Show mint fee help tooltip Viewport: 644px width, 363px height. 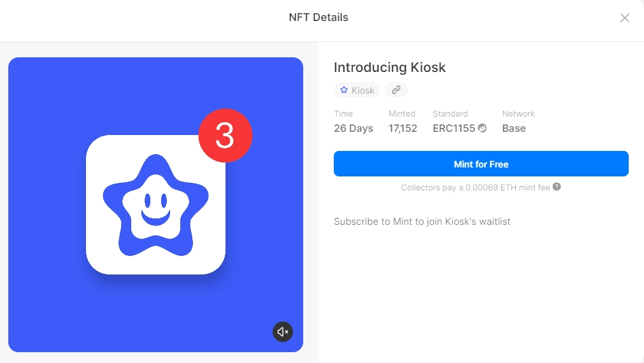click(557, 187)
